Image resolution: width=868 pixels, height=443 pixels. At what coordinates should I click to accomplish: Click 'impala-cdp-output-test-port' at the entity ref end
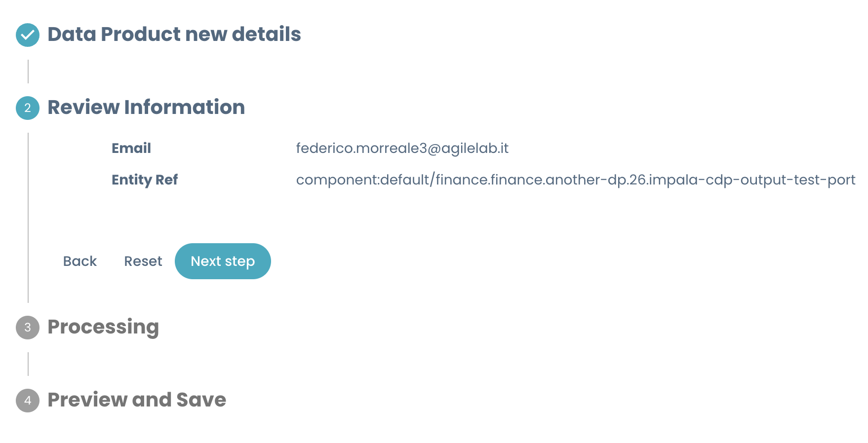point(752,180)
